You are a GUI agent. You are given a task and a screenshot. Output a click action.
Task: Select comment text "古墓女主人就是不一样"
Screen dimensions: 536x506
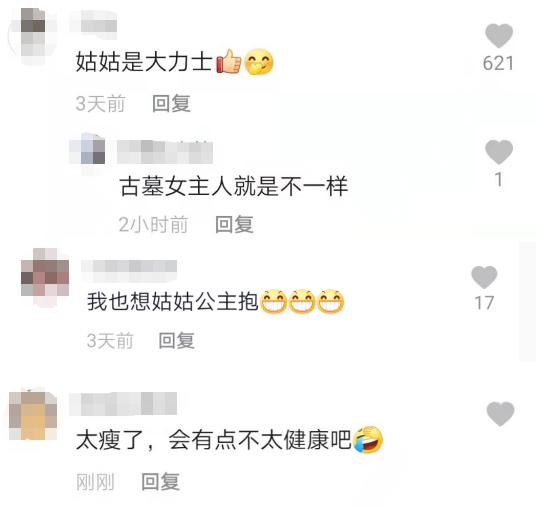(x=234, y=186)
